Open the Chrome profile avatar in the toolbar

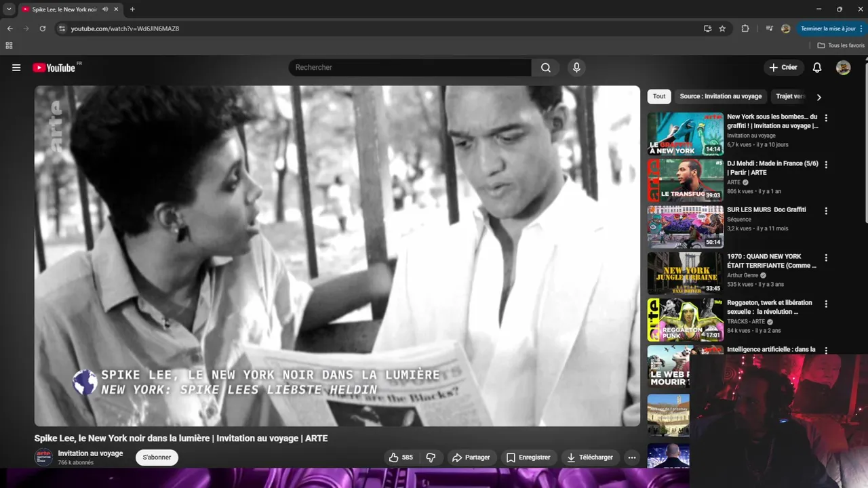click(785, 28)
